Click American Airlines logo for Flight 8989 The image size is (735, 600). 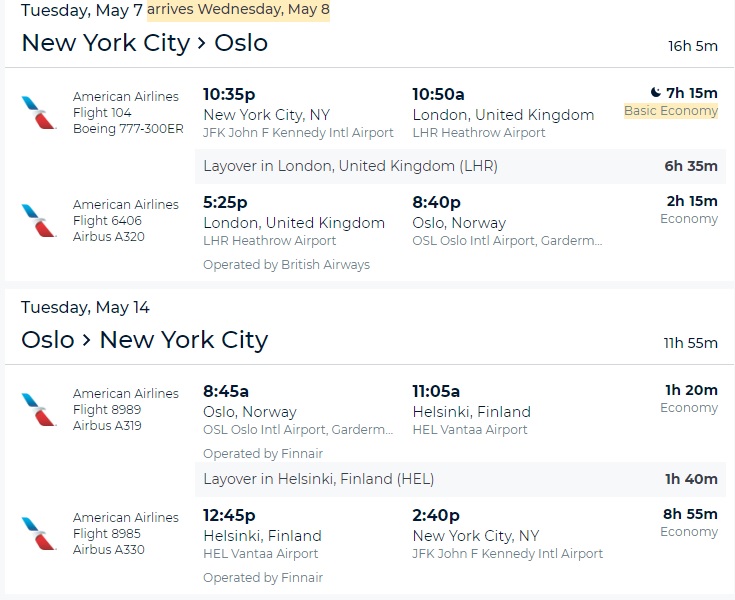pyautogui.click(x=39, y=408)
